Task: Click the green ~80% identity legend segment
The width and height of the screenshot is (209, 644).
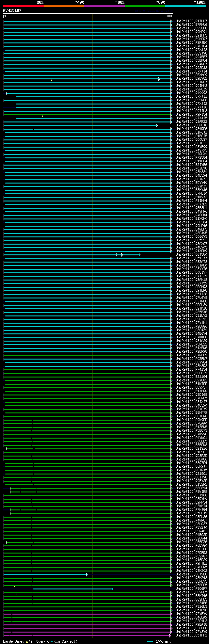Action: click(x=145, y=6)
